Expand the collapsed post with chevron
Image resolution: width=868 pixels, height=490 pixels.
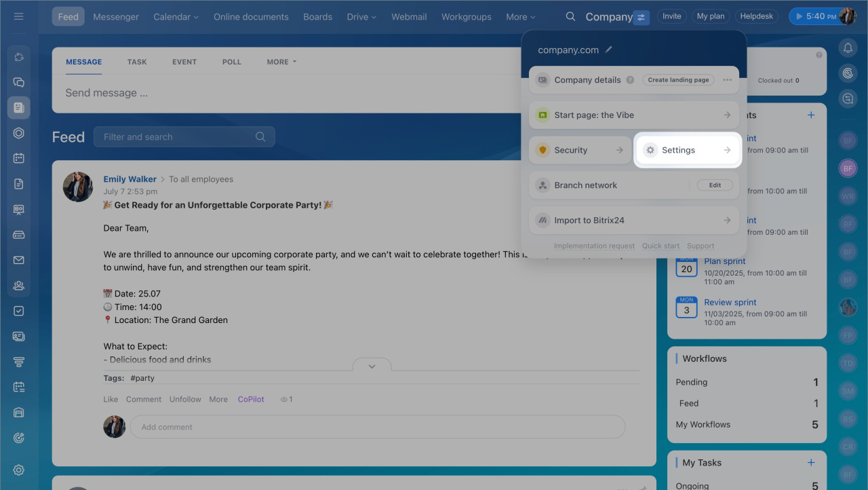click(372, 366)
